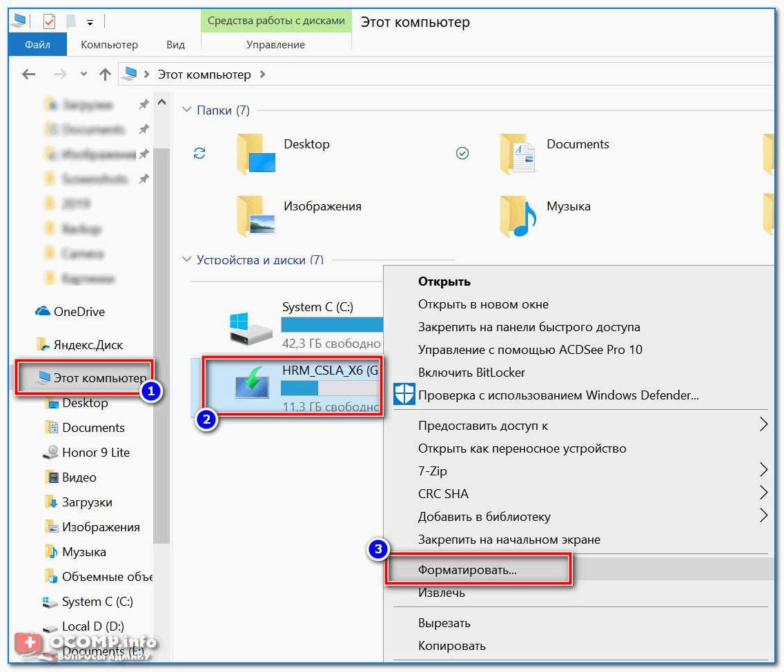Screen dimensions: 784x672
Task: Select Honor 9 Lite in navigation tree
Action: [x=95, y=452]
